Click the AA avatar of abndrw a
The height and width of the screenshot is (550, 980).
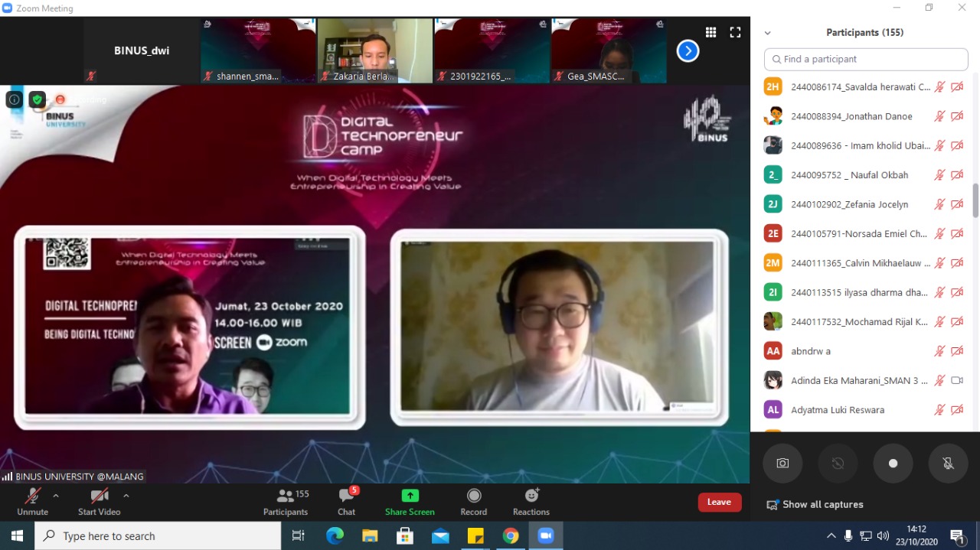[x=773, y=351]
